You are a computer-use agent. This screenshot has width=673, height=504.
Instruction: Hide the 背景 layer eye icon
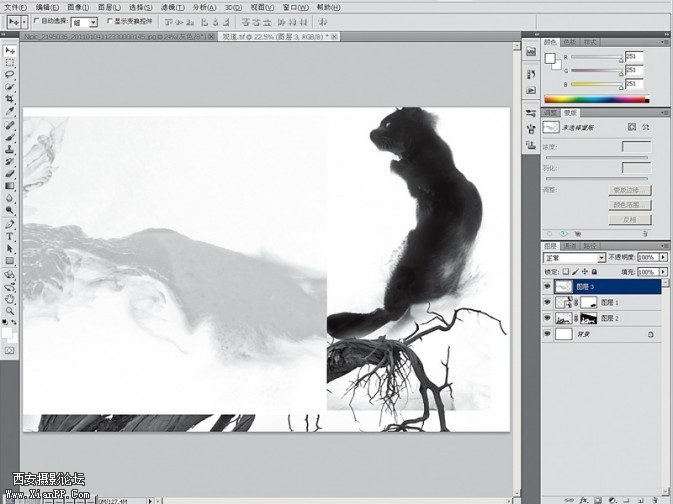point(547,334)
